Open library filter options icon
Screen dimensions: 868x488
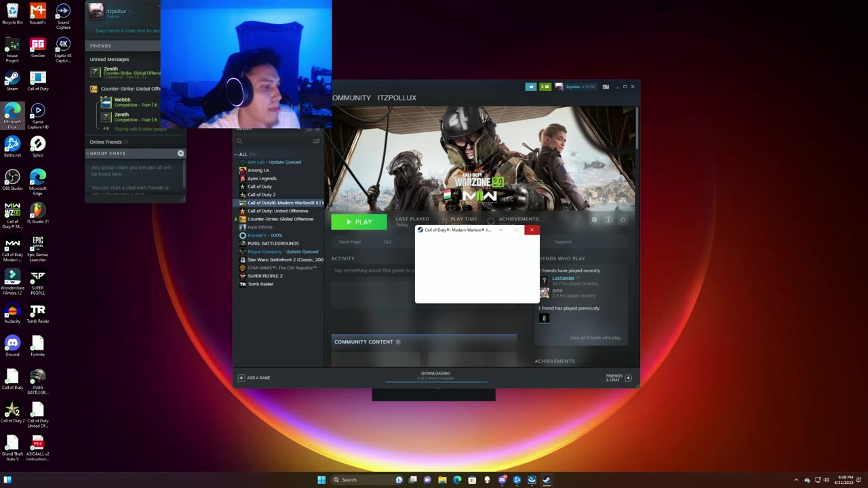[316, 142]
